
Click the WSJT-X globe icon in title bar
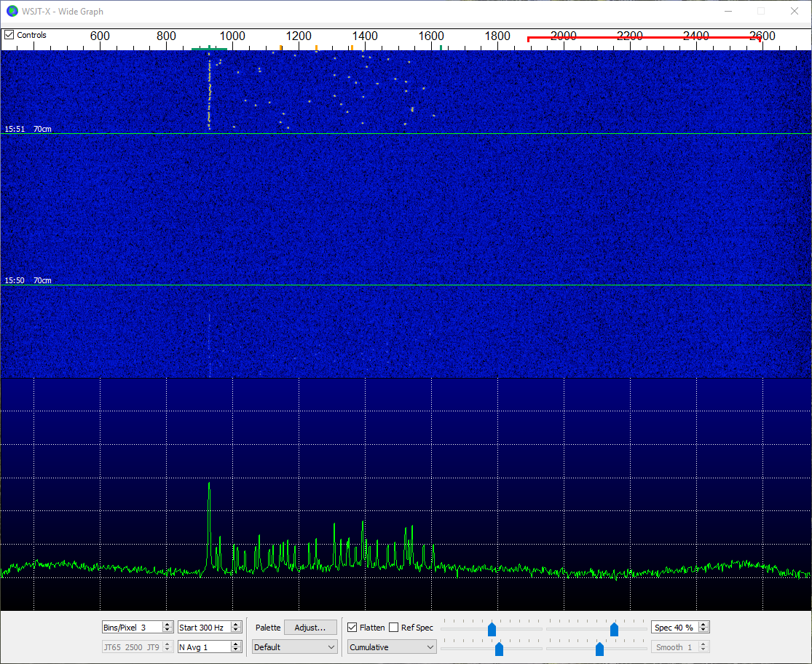click(12, 11)
